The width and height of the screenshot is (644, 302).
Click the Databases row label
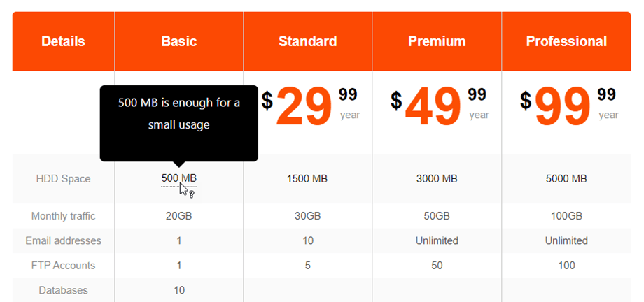pyautogui.click(x=63, y=290)
